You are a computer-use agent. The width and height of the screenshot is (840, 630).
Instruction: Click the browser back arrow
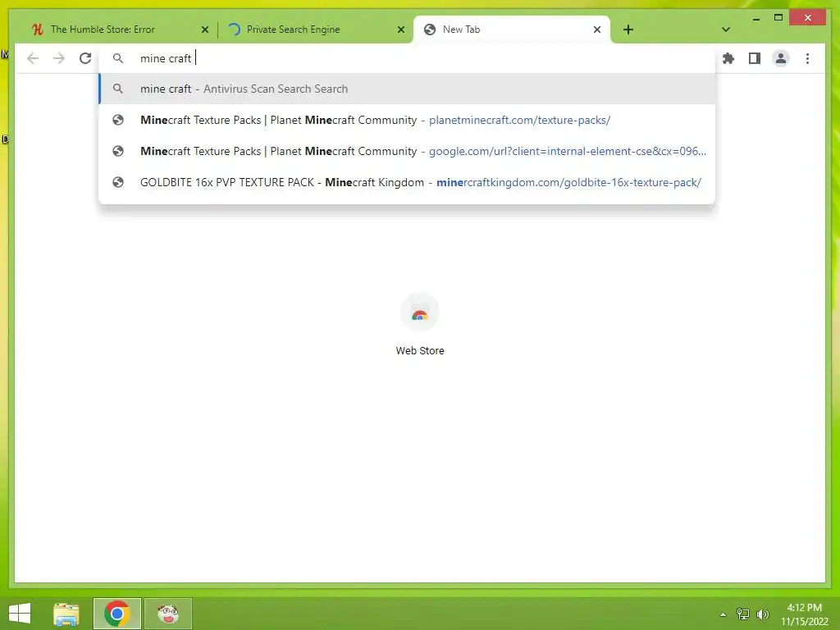coord(33,58)
